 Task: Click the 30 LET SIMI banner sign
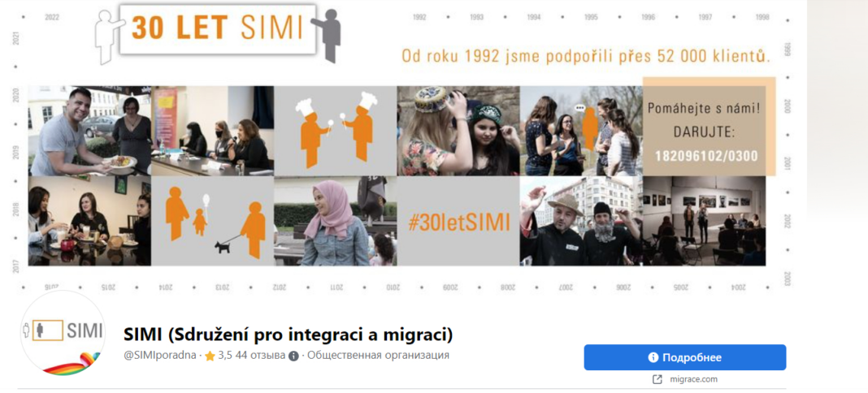pyautogui.click(x=218, y=28)
